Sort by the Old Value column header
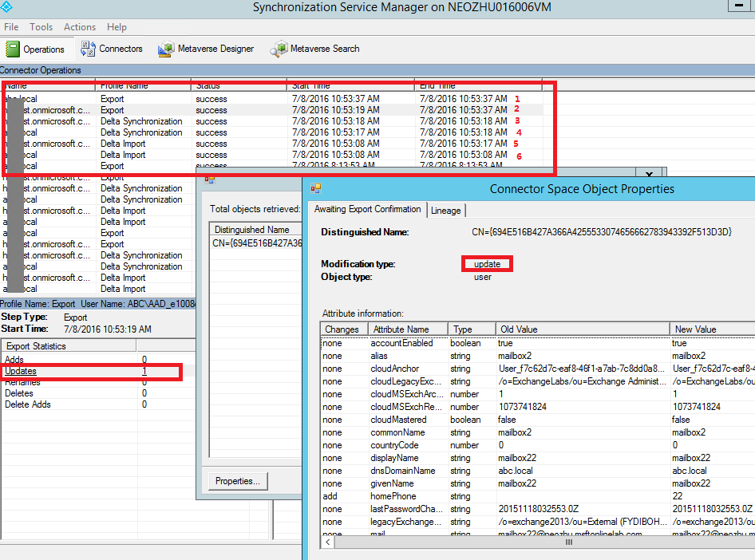 pyautogui.click(x=583, y=329)
